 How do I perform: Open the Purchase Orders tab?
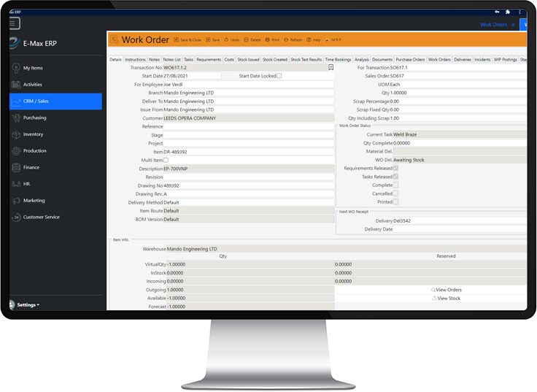click(409, 60)
